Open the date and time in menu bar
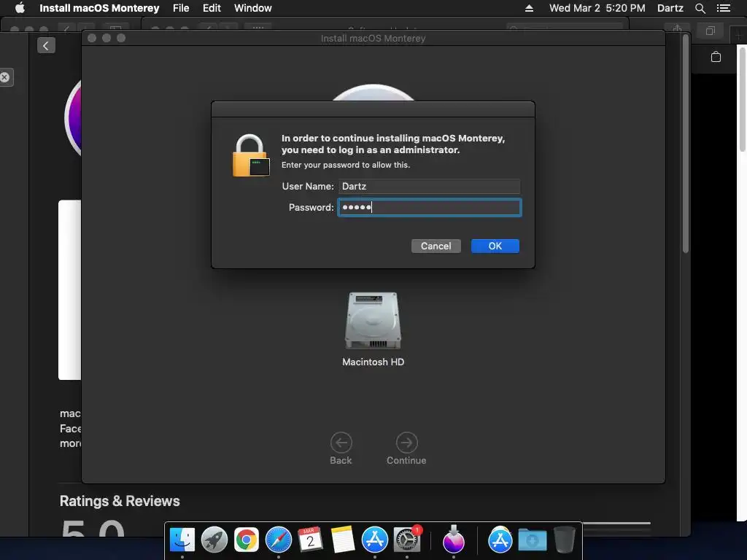This screenshot has height=560, width=747. pyautogui.click(x=597, y=8)
